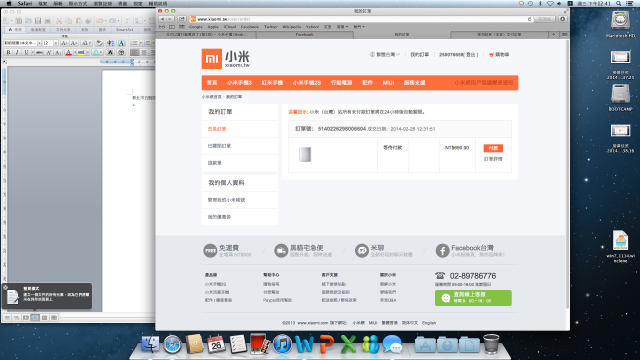Click Cut scissors icon in Word toolbar
The image size is (640, 360).
[59, 20]
